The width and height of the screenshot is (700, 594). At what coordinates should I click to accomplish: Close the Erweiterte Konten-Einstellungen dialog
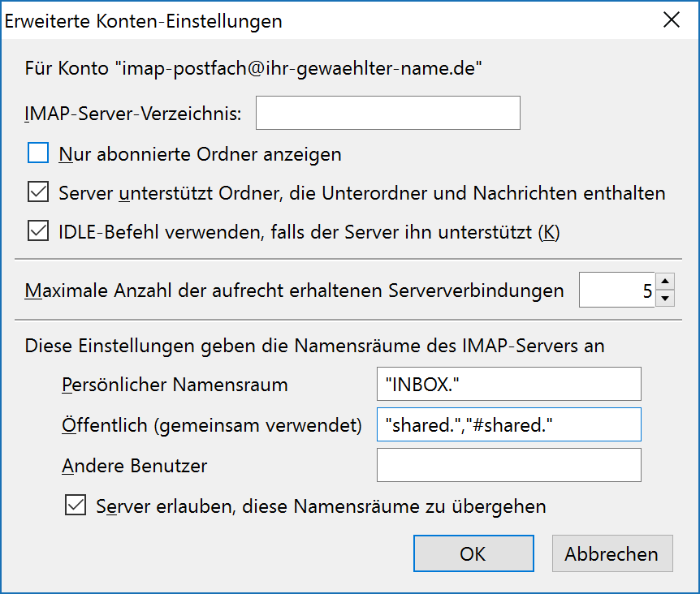tap(672, 20)
